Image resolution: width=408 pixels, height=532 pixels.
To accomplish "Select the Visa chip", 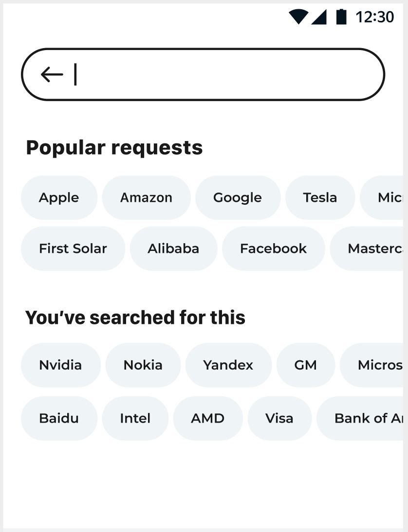I will [x=279, y=418].
